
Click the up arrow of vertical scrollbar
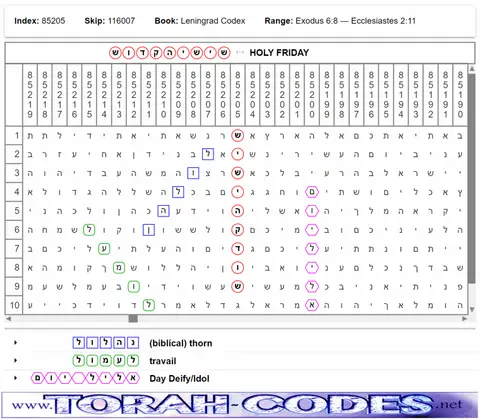[x=472, y=69]
